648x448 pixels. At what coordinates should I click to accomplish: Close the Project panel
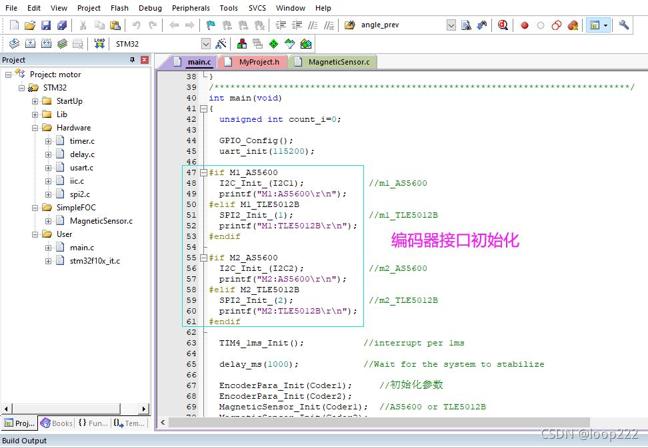[145, 60]
